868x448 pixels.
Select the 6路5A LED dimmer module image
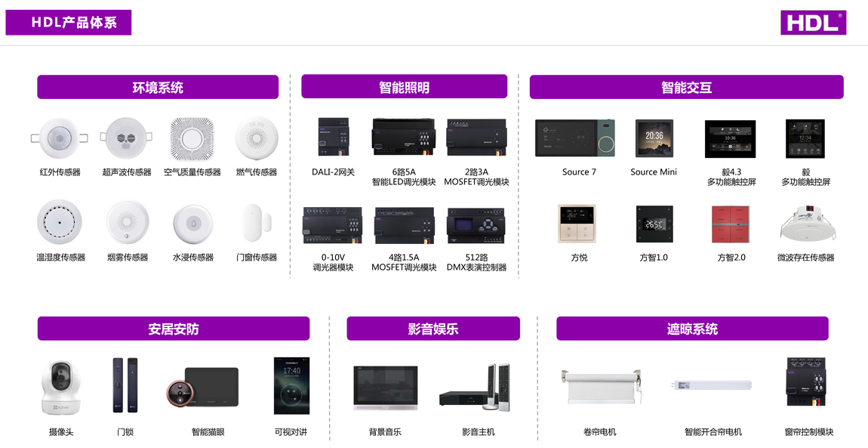point(403,136)
